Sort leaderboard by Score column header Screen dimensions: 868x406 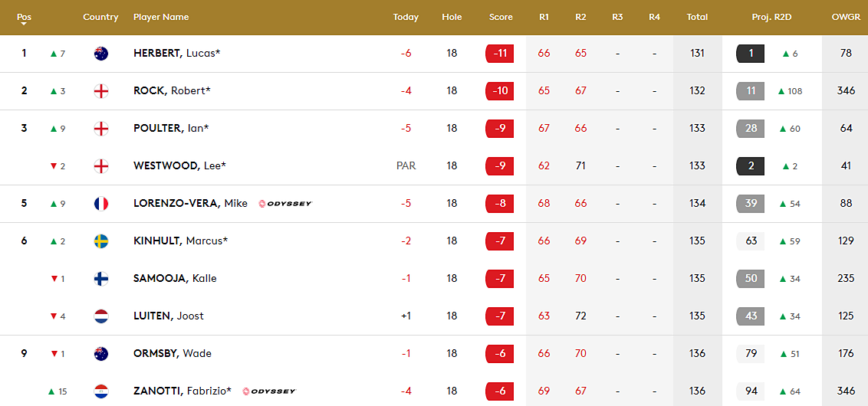coord(501,17)
